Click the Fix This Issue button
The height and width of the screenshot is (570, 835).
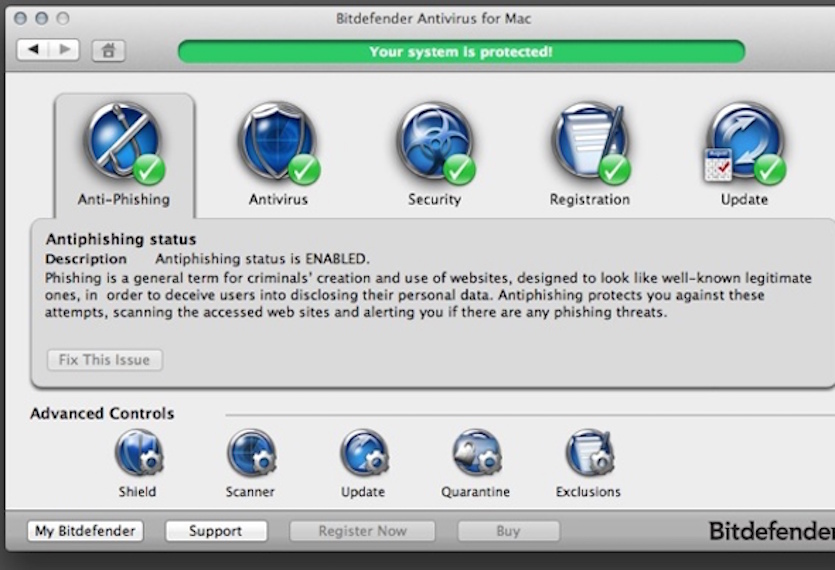click(x=104, y=360)
